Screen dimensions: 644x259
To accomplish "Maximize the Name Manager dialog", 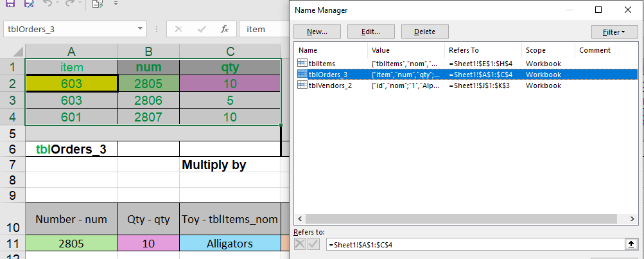I will [x=598, y=10].
